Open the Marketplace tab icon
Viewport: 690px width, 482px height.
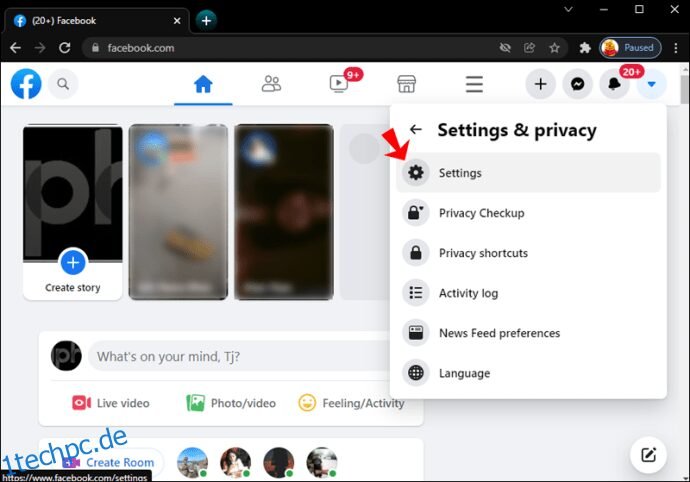pyautogui.click(x=406, y=84)
